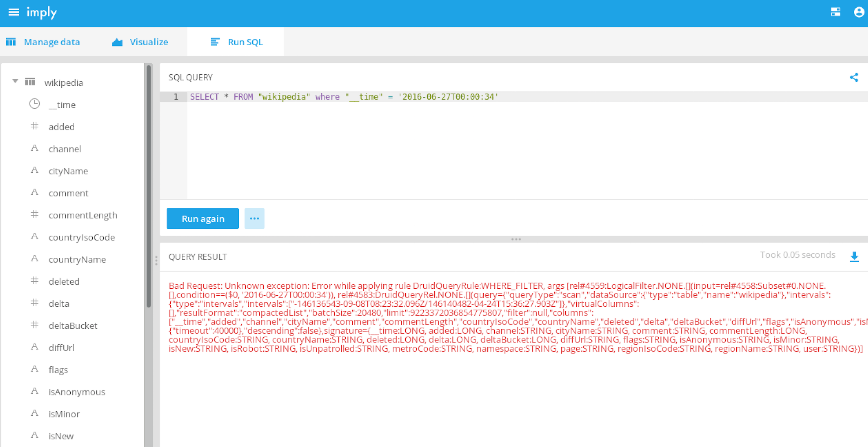Collapse the wikipedia table tree
The image size is (868, 447).
[x=15, y=81]
